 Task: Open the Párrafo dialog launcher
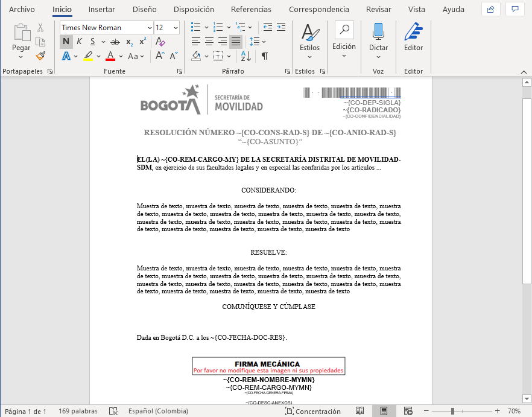tap(287, 71)
